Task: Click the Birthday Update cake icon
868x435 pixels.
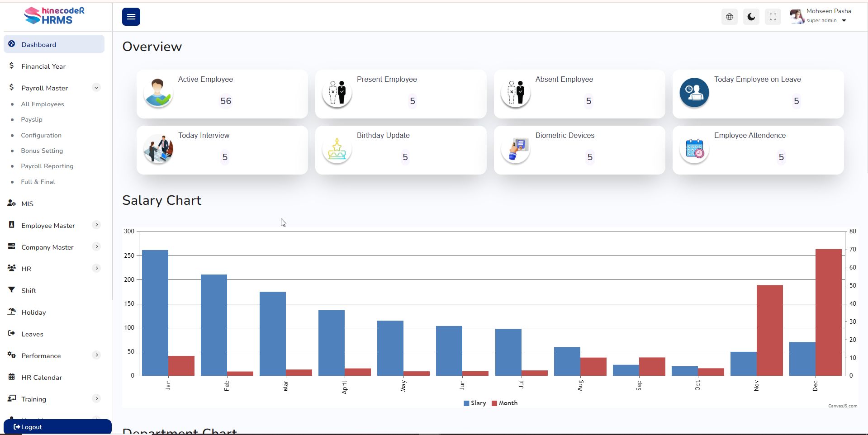Action: point(337,149)
